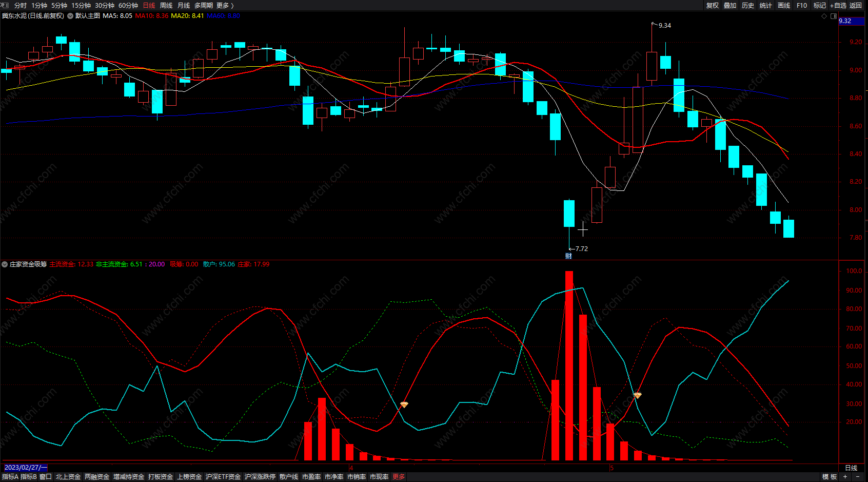Click the 返回 back button
The height and width of the screenshot is (482, 868).
(x=856, y=6)
